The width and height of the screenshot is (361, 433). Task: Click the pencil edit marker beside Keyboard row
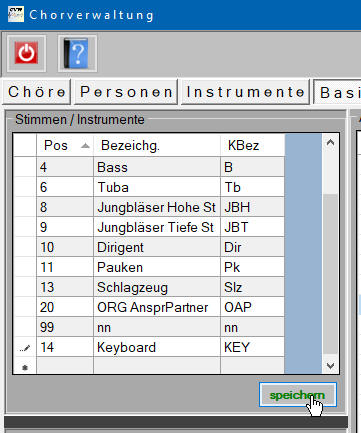click(25, 348)
